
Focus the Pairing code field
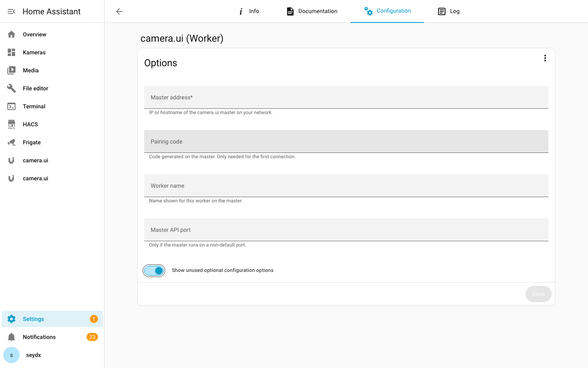(346, 141)
